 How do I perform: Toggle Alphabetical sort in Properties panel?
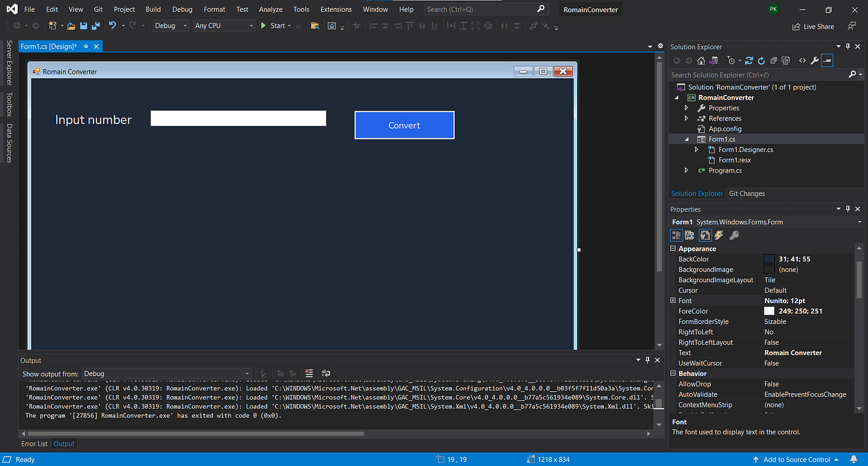pos(690,236)
